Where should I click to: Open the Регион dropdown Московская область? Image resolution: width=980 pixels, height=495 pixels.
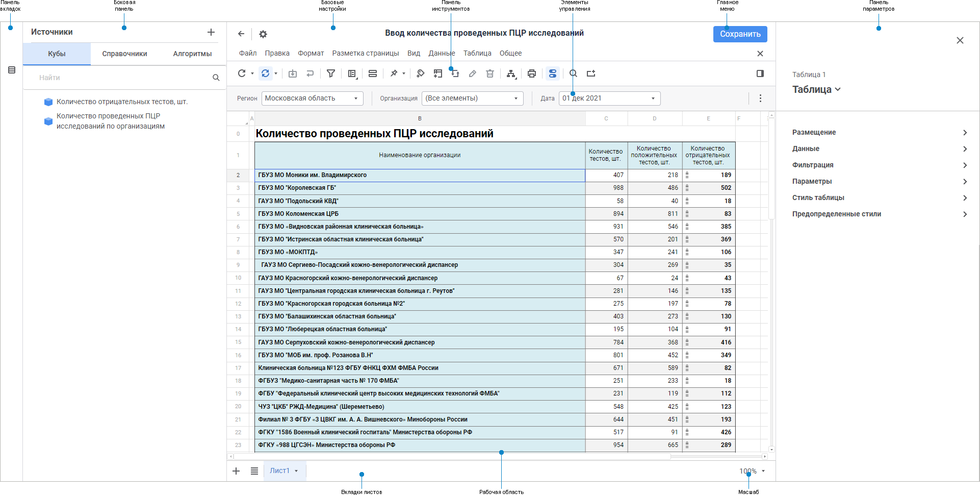click(312, 98)
